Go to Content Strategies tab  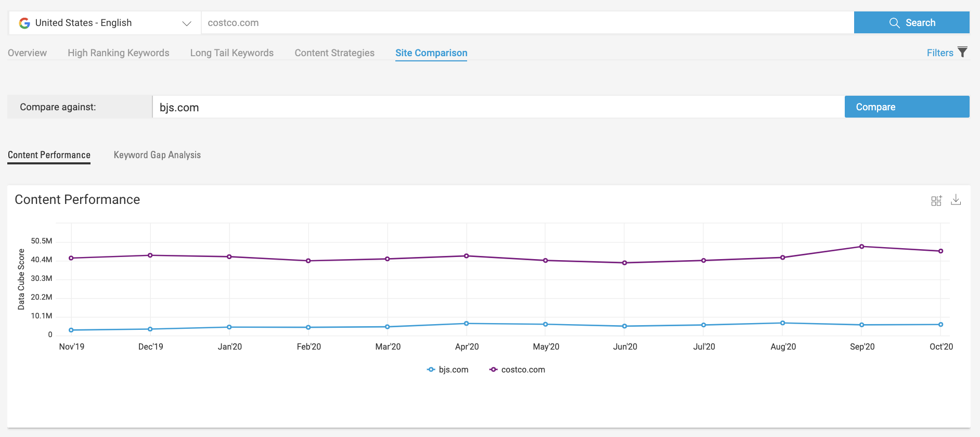click(x=334, y=53)
